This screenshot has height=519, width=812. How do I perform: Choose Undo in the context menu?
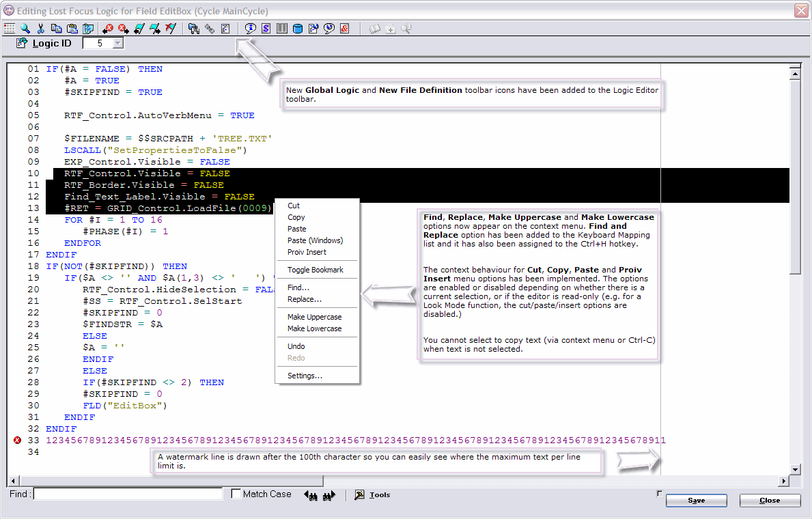pos(296,346)
